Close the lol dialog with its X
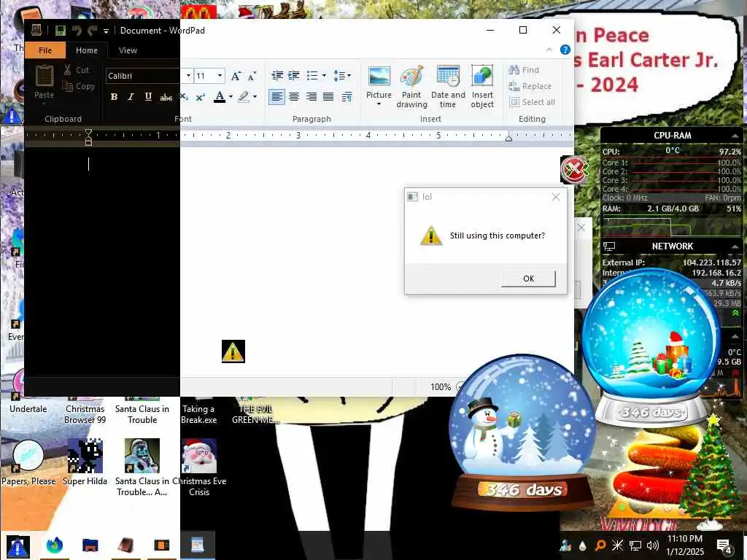This screenshot has height=560, width=747. pos(555,197)
